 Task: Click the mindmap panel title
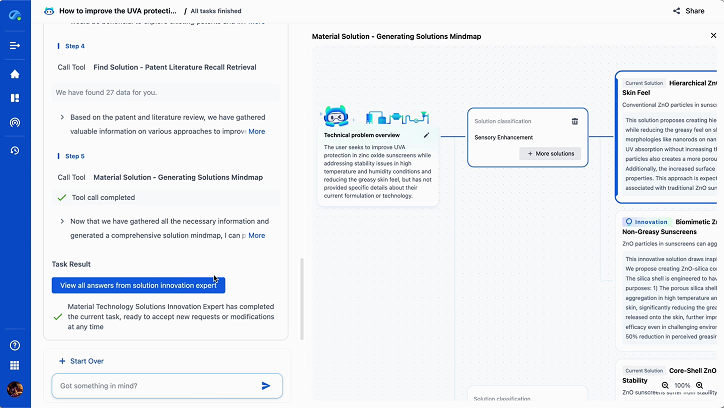pyautogui.click(x=396, y=36)
